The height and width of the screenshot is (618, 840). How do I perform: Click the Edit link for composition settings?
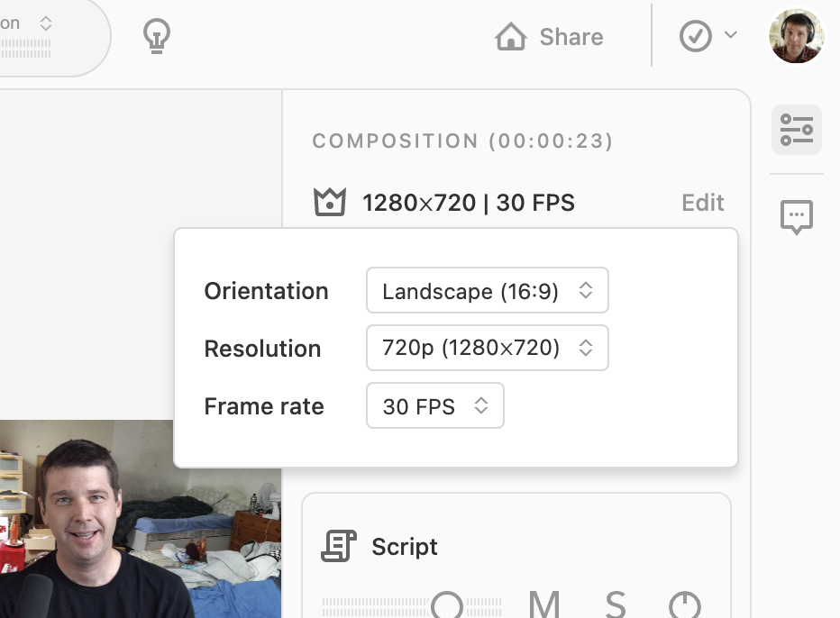[702, 203]
